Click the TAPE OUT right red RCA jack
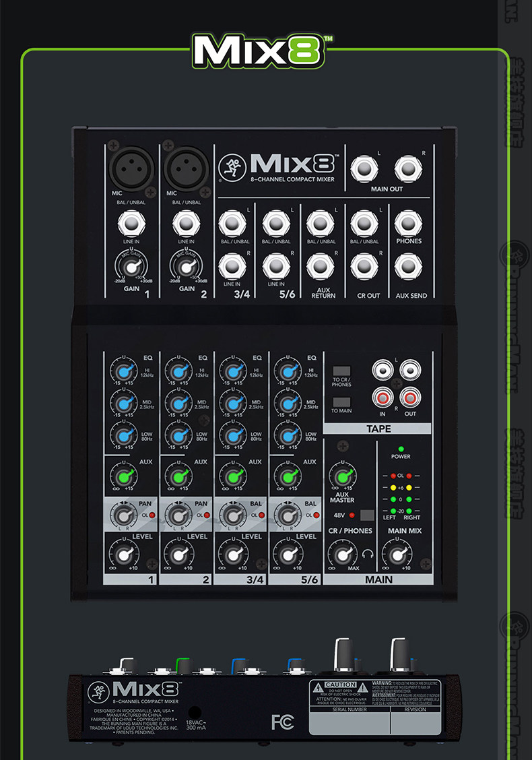Image resolution: width=532 pixels, height=760 pixels. (x=410, y=398)
